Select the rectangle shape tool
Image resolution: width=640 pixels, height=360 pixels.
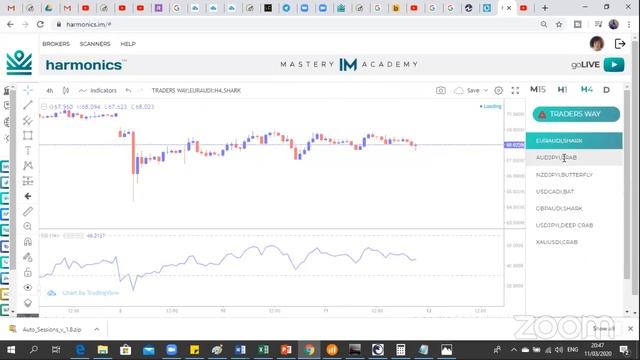[x=28, y=136]
